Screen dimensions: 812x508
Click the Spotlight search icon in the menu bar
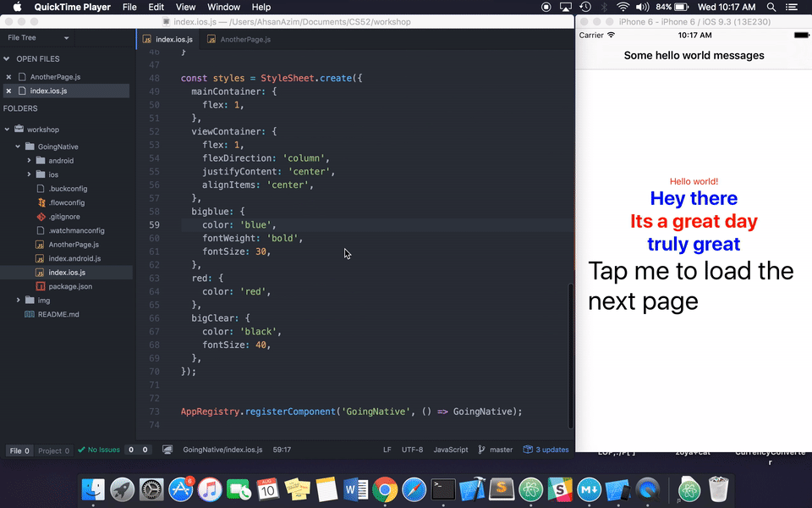click(771, 7)
